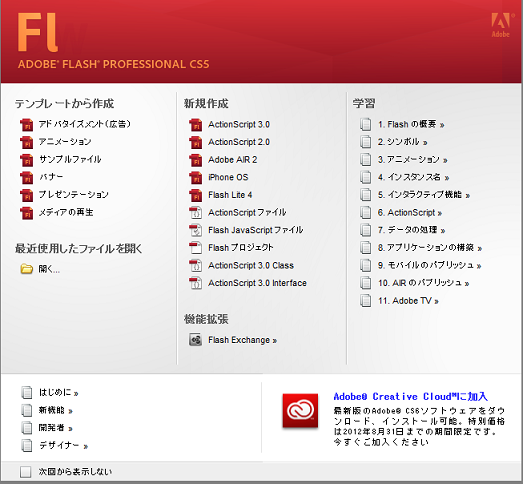Viewport: 523px width, 484px height.
Task: Click the icon next to メディアの再生
Action: (x=27, y=213)
